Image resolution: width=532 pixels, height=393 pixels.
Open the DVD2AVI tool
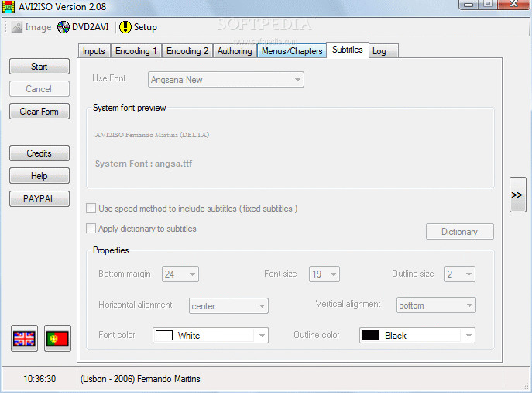coord(83,27)
